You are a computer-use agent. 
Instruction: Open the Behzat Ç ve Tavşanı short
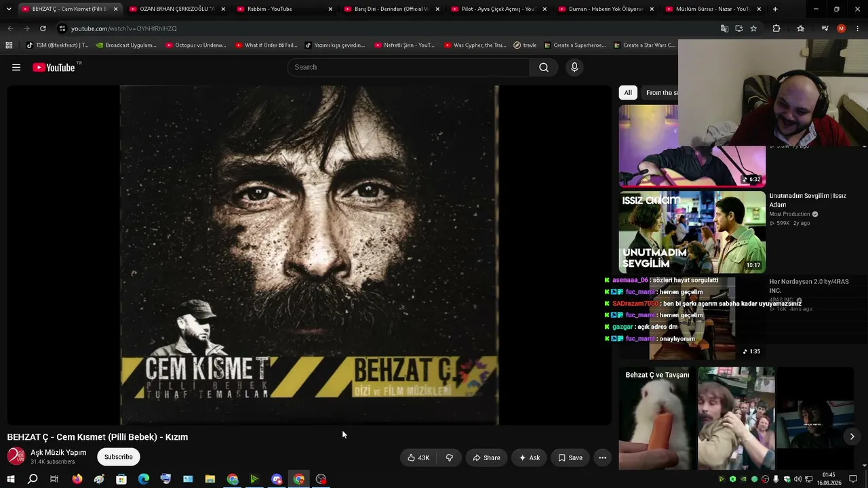click(656, 418)
